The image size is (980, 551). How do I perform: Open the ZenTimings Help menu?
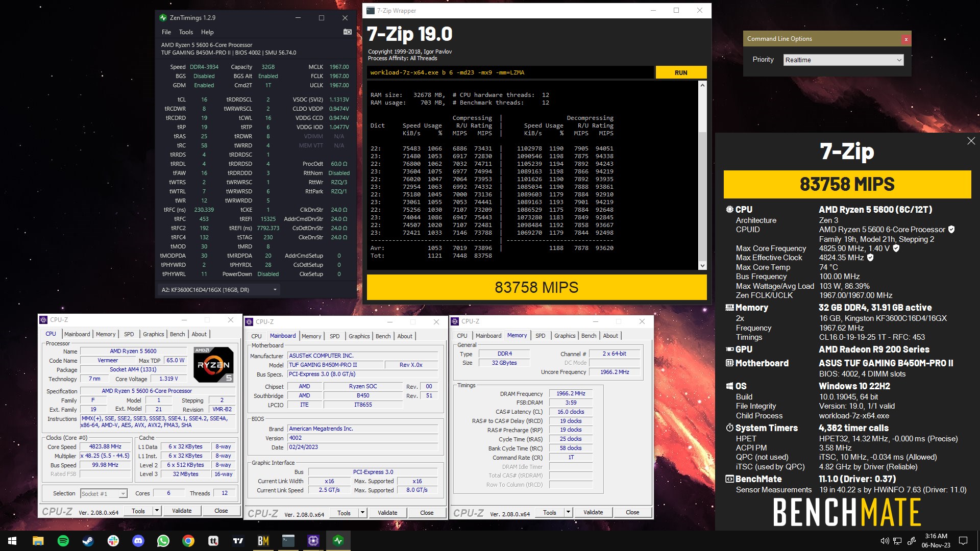click(x=207, y=32)
